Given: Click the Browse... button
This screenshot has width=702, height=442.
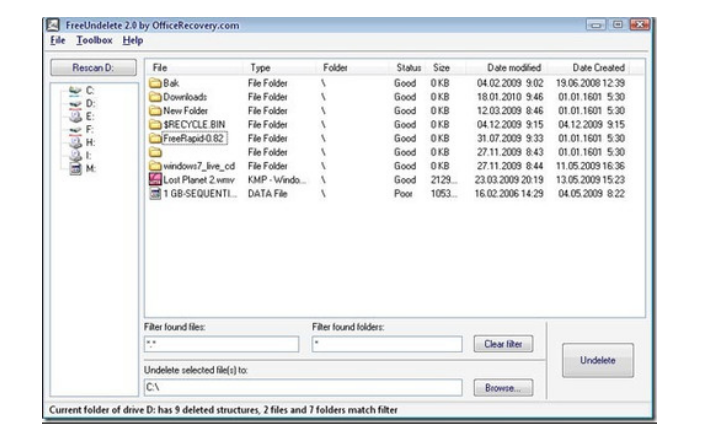Looking at the screenshot, I should [503, 388].
